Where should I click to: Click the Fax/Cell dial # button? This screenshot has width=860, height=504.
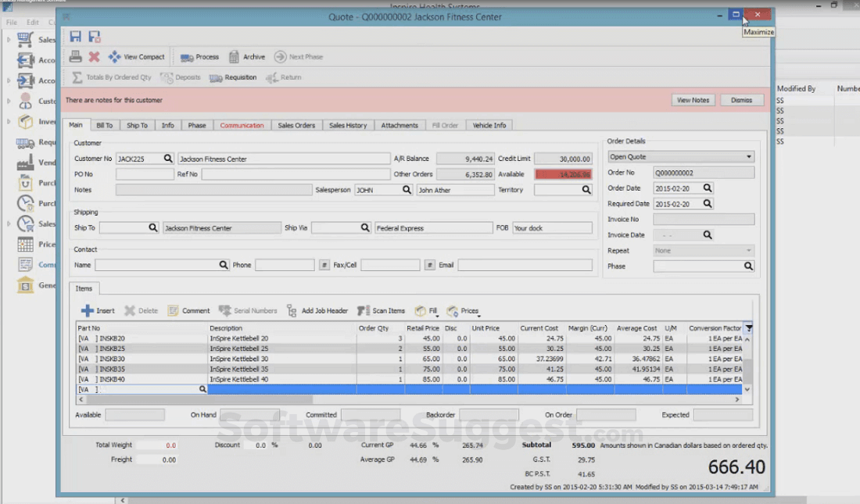pyautogui.click(x=430, y=265)
